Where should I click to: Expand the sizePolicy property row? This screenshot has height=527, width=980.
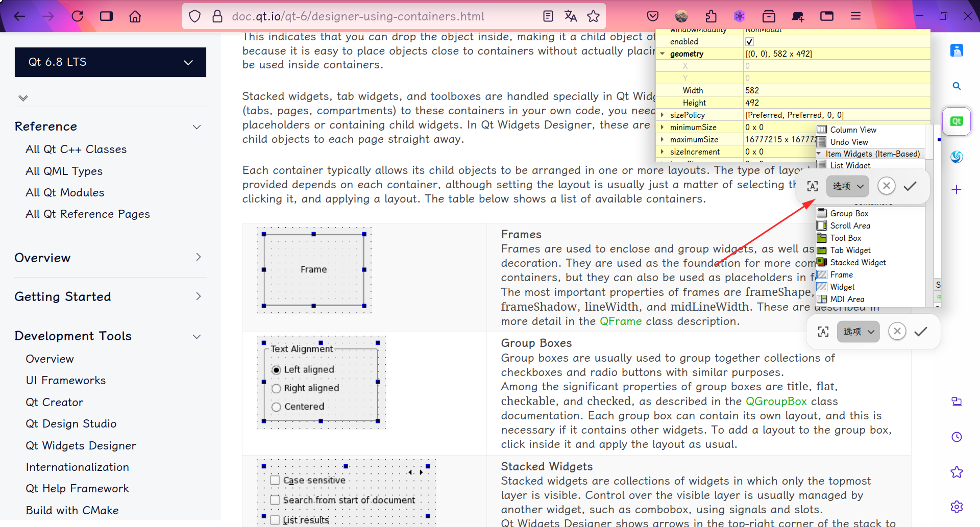(x=662, y=115)
